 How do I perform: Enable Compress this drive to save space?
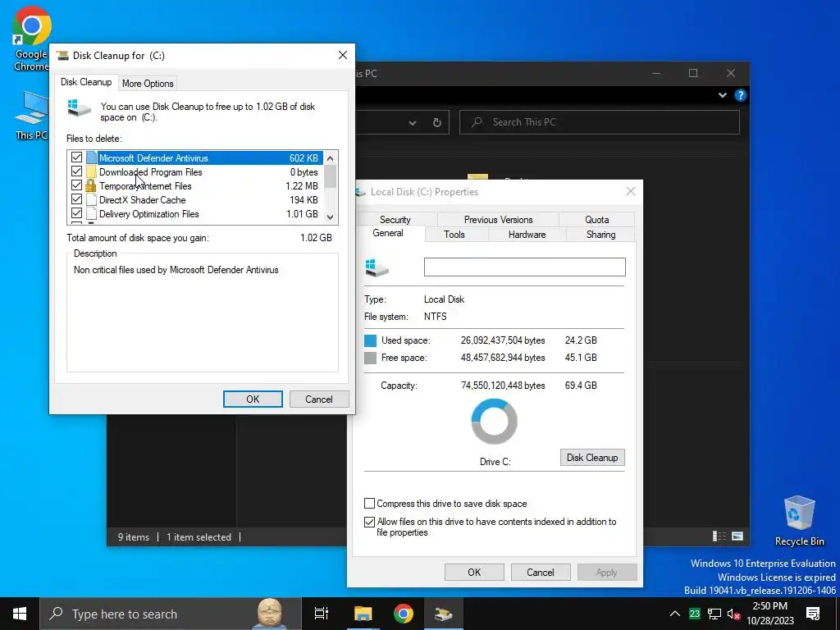(370, 504)
